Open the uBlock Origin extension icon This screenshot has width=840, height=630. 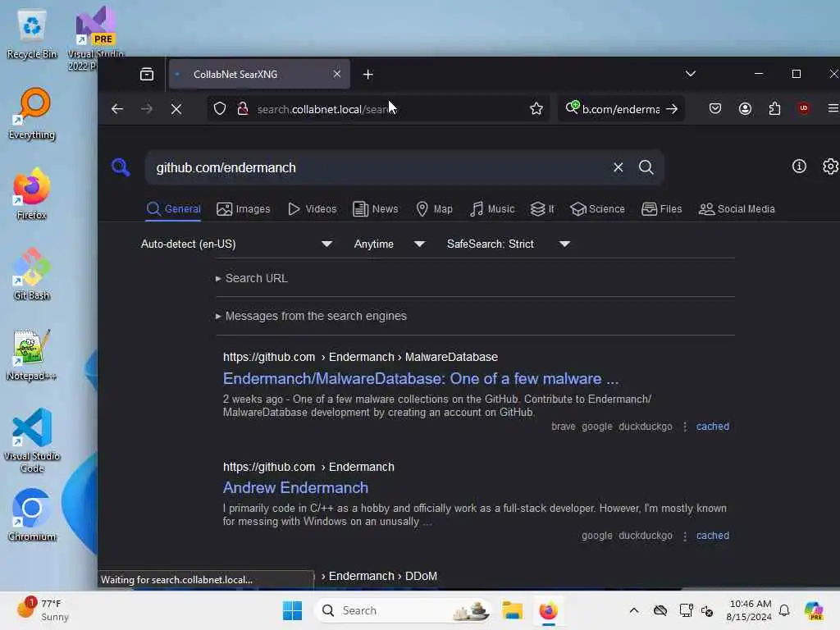coord(804,109)
